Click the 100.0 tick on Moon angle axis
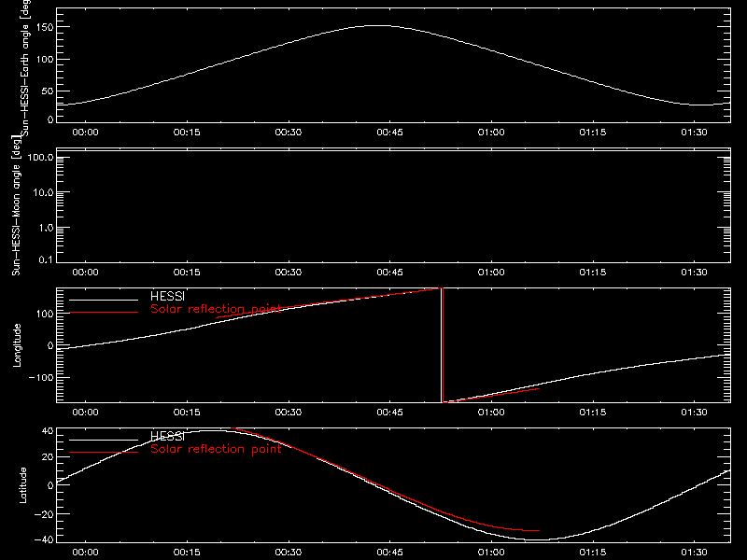Viewport: 747px width, 560px height. pyautogui.click(x=40, y=157)
